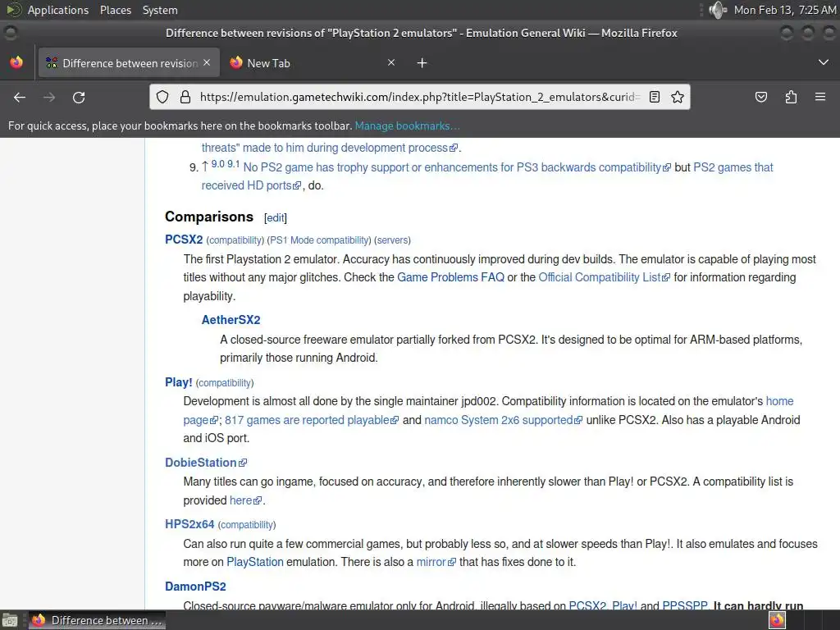This screenshot has height=630, width=840.
Task: Click the Manage bookmarks link
Action: point(407,126)
